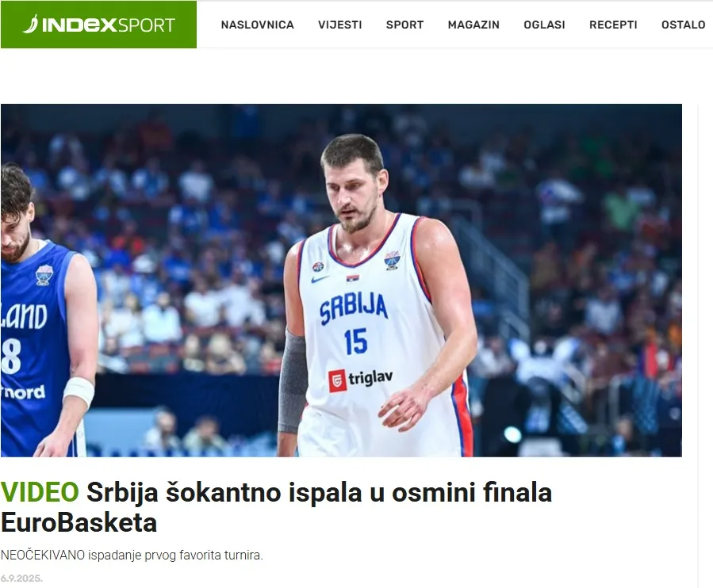Click the green VIDEO label in the headline
The width and height of the screenshot is (713, 588).
coord(40,492)
